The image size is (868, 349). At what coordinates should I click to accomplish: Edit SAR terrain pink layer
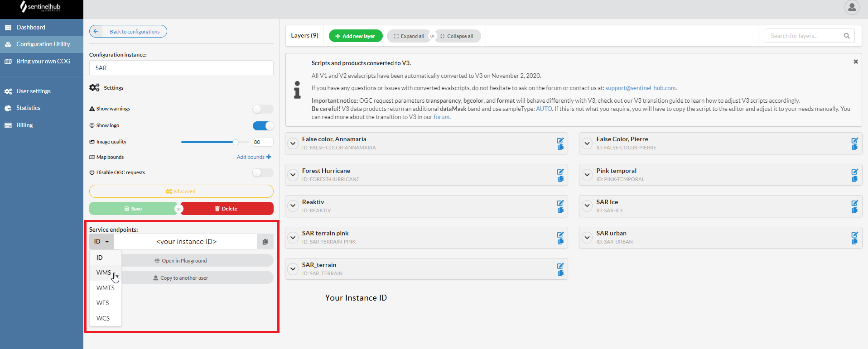tap(560, 234)
